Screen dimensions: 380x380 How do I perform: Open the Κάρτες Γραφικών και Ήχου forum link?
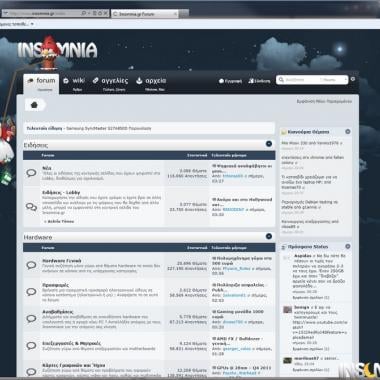coord(73,365)
